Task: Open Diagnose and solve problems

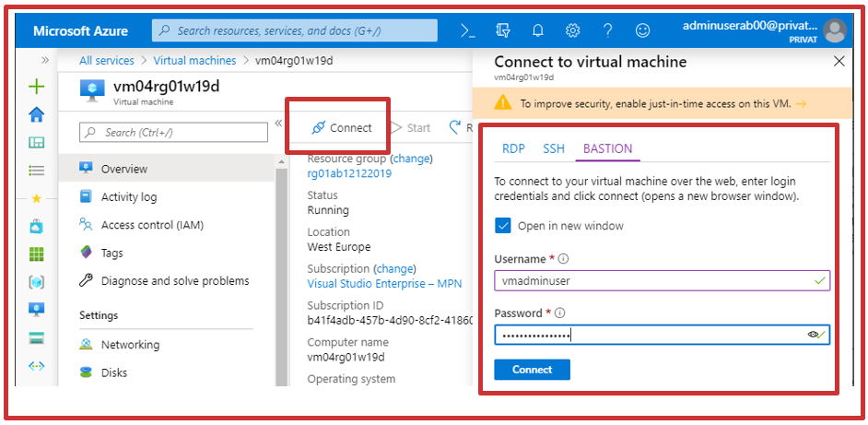Action: click(166, 281)
